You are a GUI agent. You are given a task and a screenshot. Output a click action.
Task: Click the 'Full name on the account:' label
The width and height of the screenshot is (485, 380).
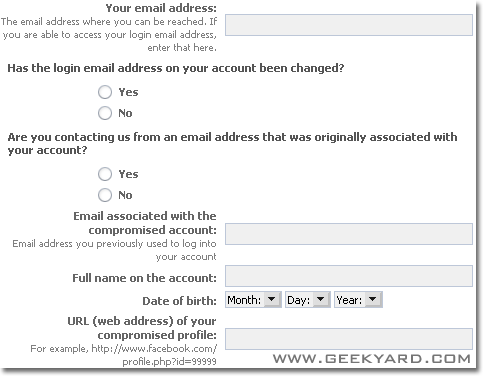[144, 278]
